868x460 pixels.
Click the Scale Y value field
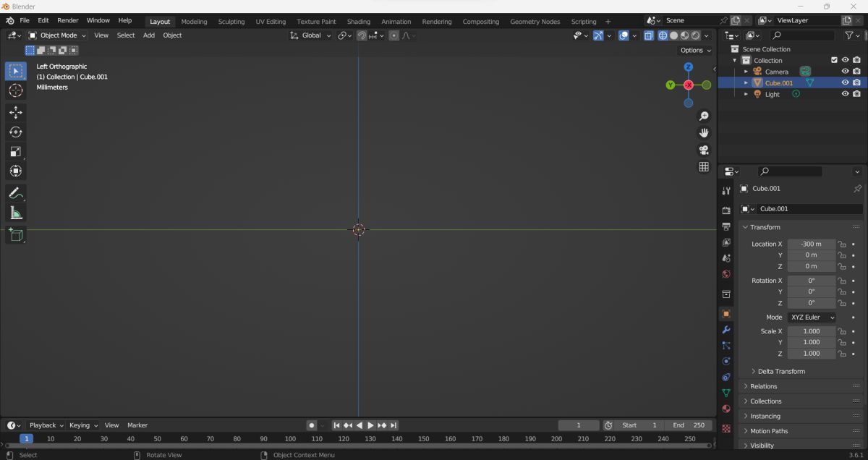(x=811, y=342)
